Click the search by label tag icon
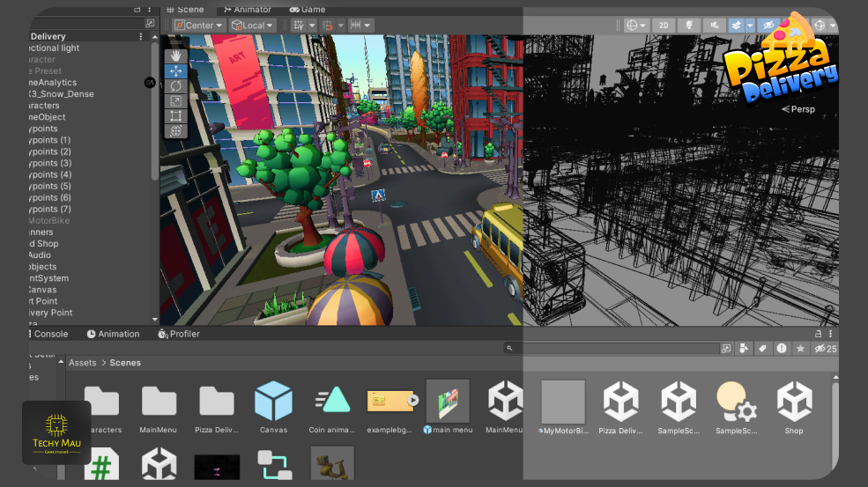This screenshot has width=868, height=487. 762,348
